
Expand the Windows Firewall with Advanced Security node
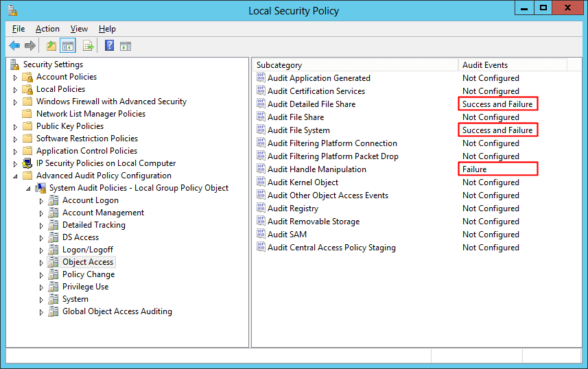click(16, 102)
